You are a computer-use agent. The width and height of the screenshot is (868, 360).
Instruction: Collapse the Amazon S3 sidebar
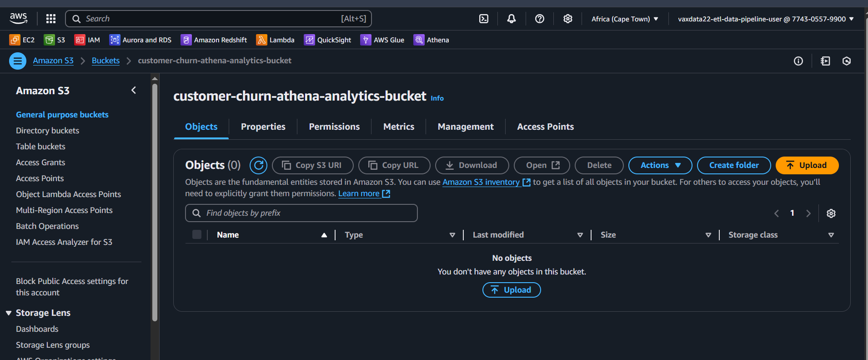click(134, 90)
